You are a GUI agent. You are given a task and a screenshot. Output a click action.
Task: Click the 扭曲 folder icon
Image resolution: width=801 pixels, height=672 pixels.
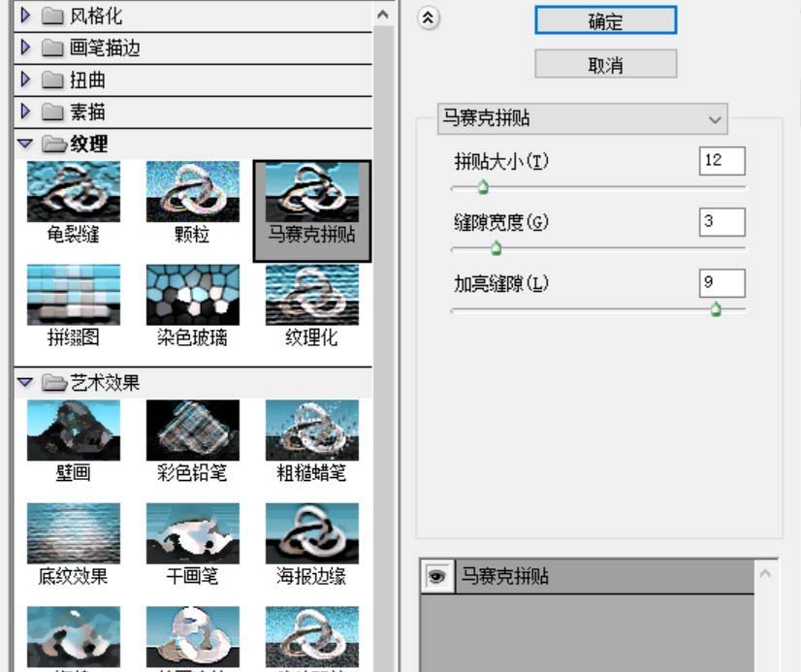tap(52, 80)
